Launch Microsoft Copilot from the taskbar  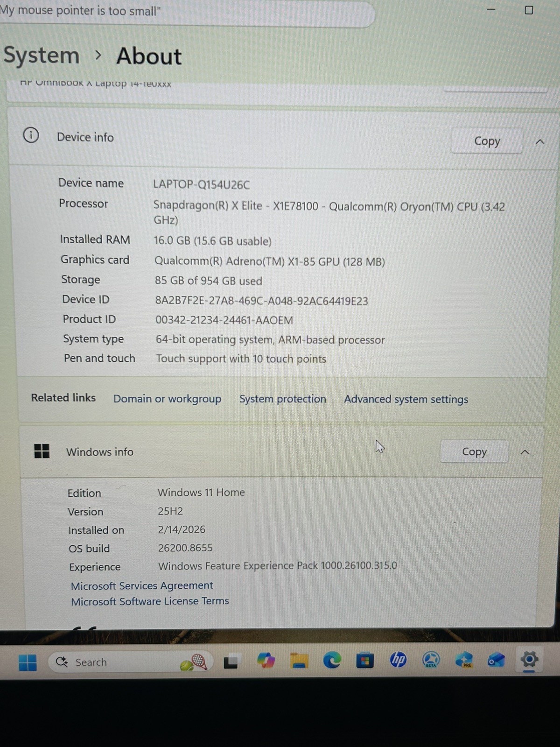266,661
